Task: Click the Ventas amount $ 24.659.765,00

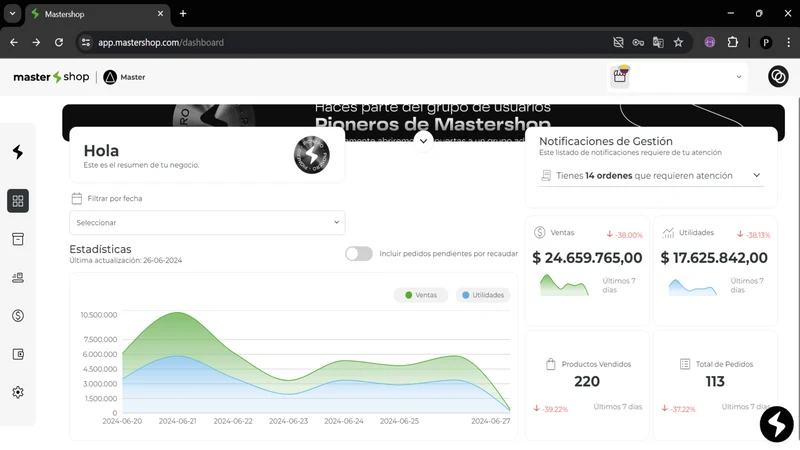Action: coord(587,258)
